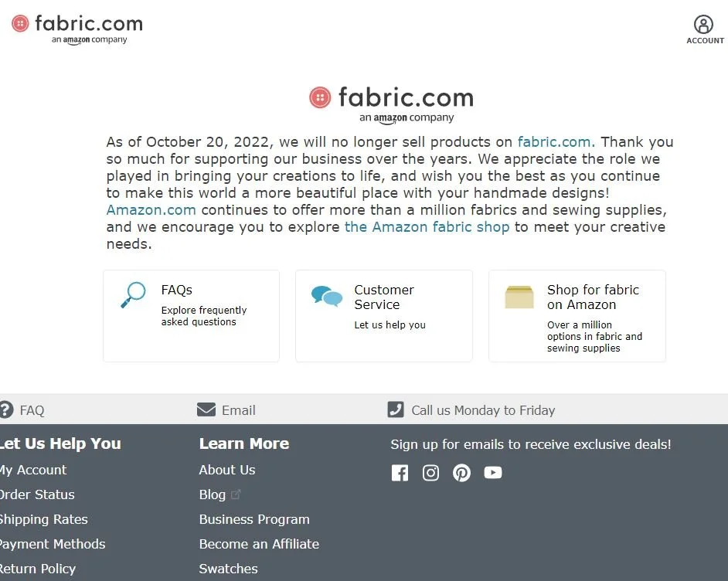Open the Customer Service card title

pyautogui.click(x=384, y=297)
